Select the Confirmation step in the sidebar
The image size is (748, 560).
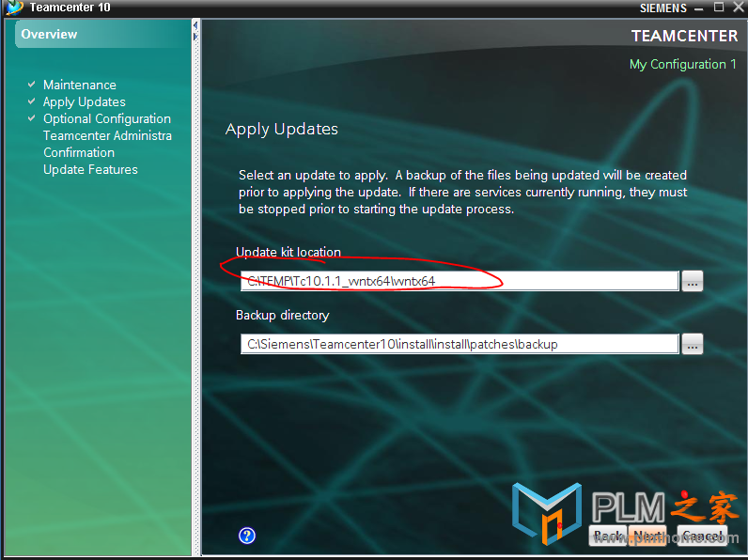tap(79, 152)
